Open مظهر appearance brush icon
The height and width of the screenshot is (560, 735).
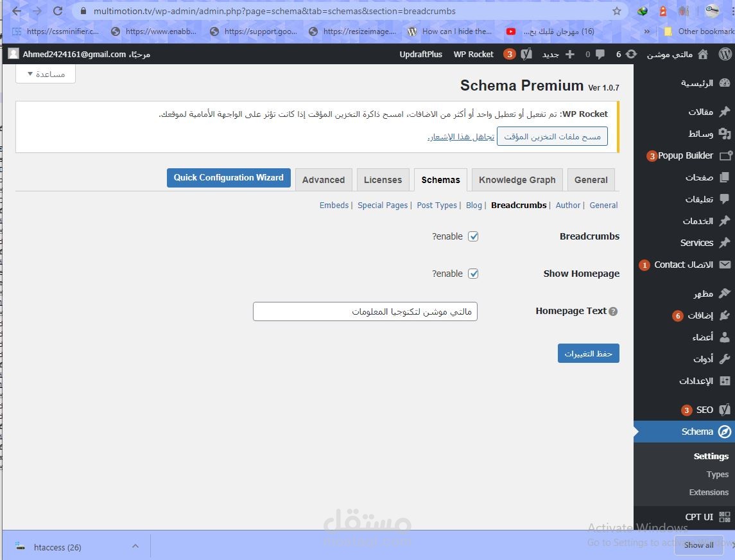725,293
